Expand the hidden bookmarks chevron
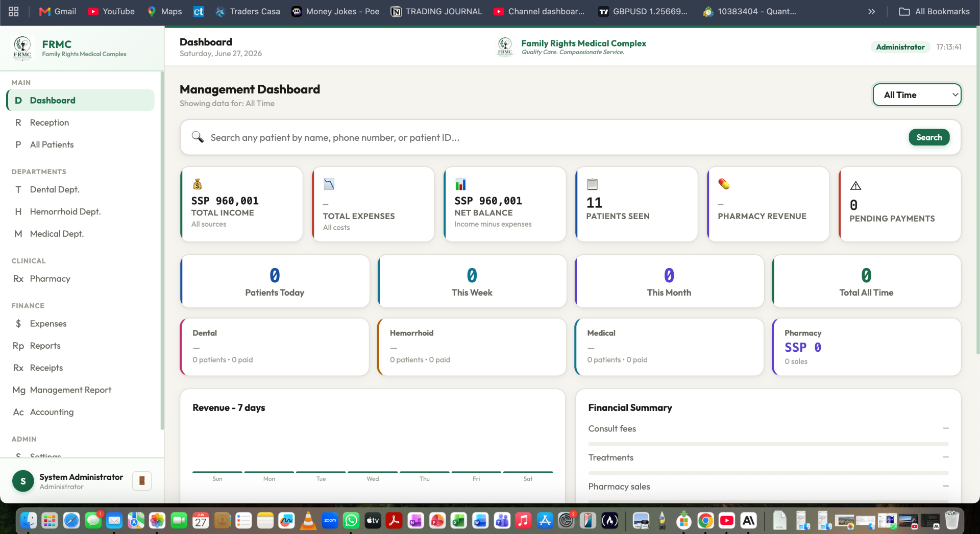This screenshot has width=980, height=534. point(872,11)
